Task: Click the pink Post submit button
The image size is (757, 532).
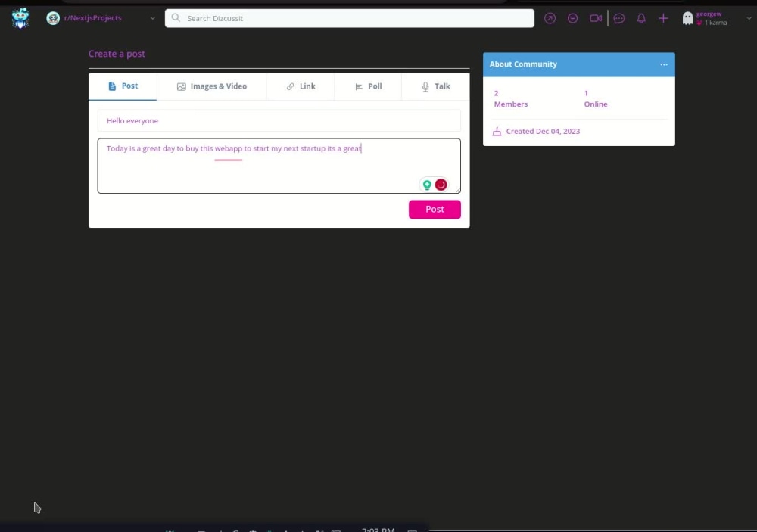Action: pyautogui.click(x=435, y=209)
